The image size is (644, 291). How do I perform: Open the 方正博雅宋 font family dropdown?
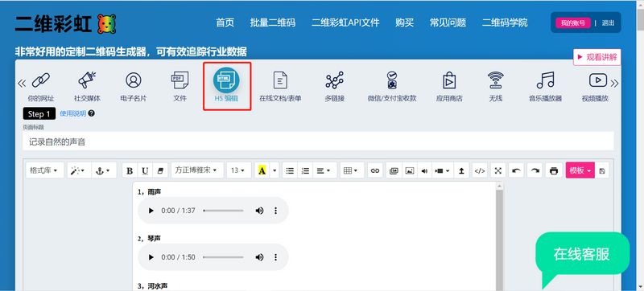click(x=196, y=170)
